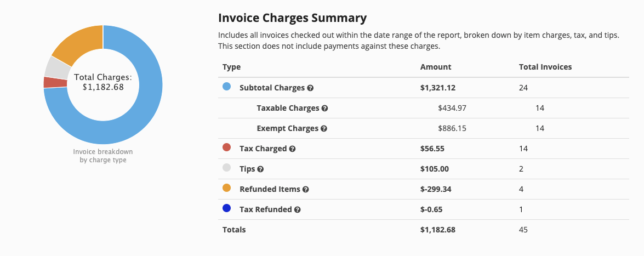Click the Amount column header

(436, 67)
